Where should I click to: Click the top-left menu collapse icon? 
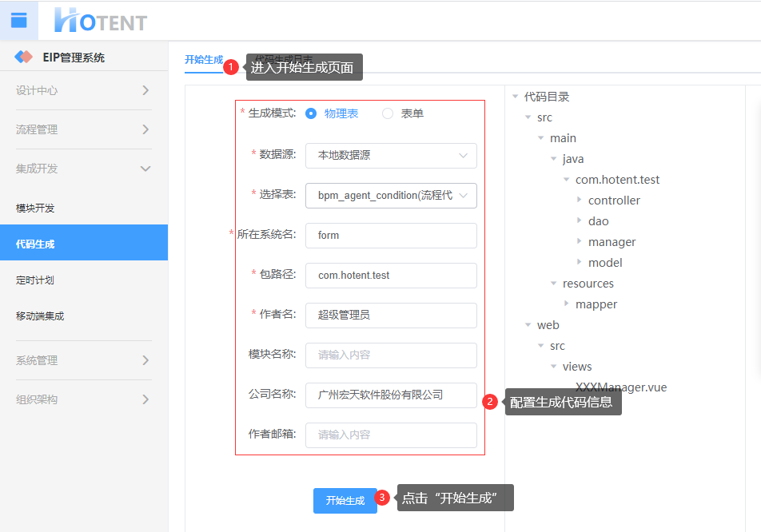pyautogui.click(x=19, y=20)
